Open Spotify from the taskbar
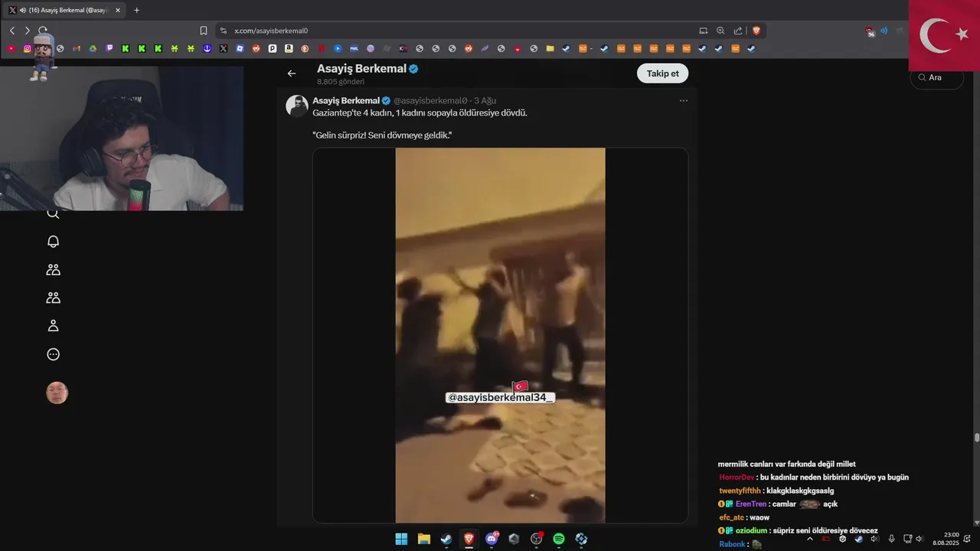Viewport: 980px width, 551px height. click(559, 539)
